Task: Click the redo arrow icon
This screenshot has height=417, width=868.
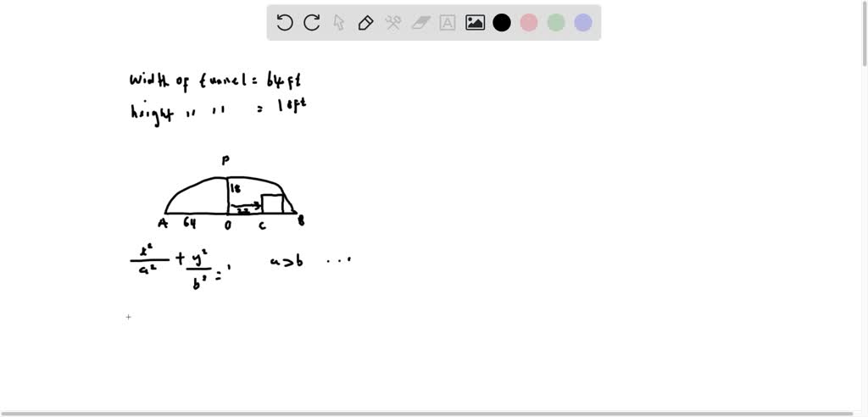Action: 312,23
